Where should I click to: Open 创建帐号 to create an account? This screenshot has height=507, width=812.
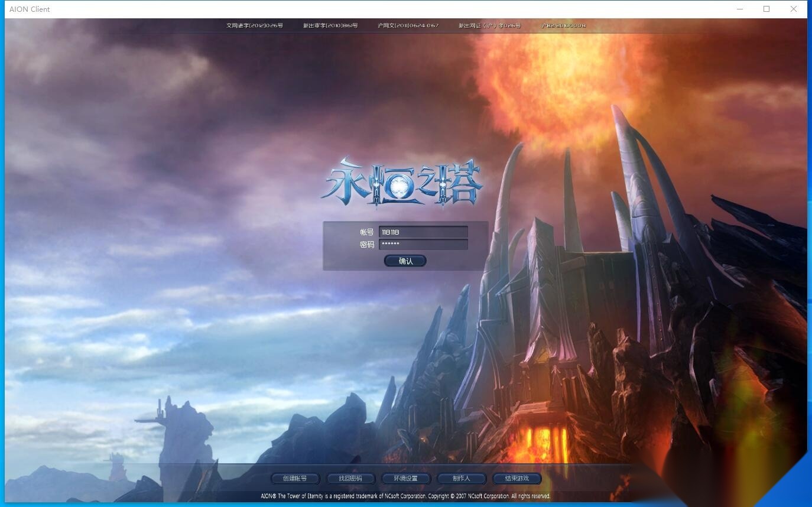coord(295,478)
